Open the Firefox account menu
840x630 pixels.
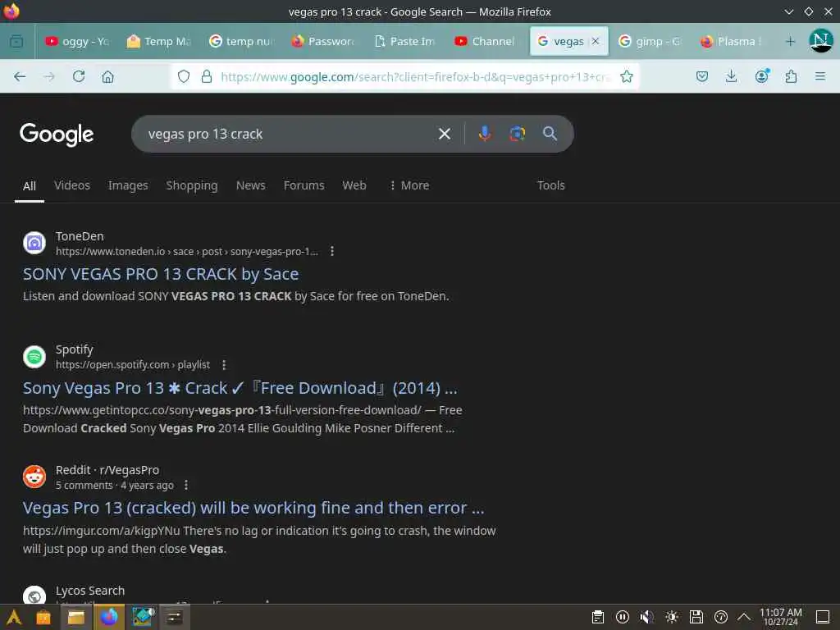(x=762, y=76)
